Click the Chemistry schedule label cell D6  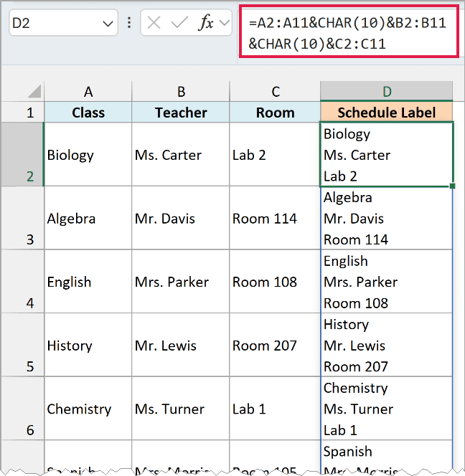click(x=387, y=409)
